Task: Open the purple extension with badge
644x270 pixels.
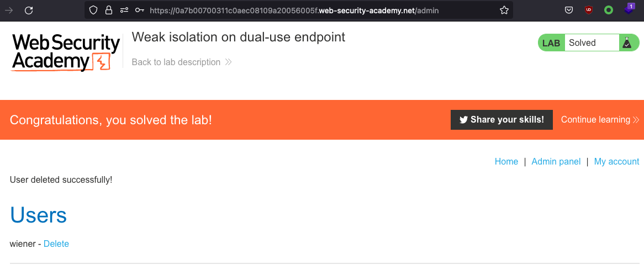Action: pyautogui.click(x=629, y=9)
